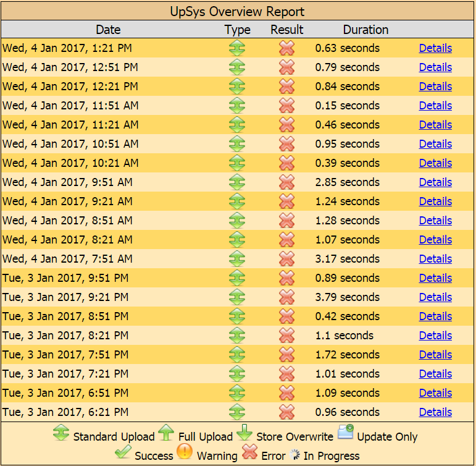Image resolution: width=476 pixels, height=466 pixels.
Task: Open Details for 11:21 AM entry
Action: click(435, 125)
